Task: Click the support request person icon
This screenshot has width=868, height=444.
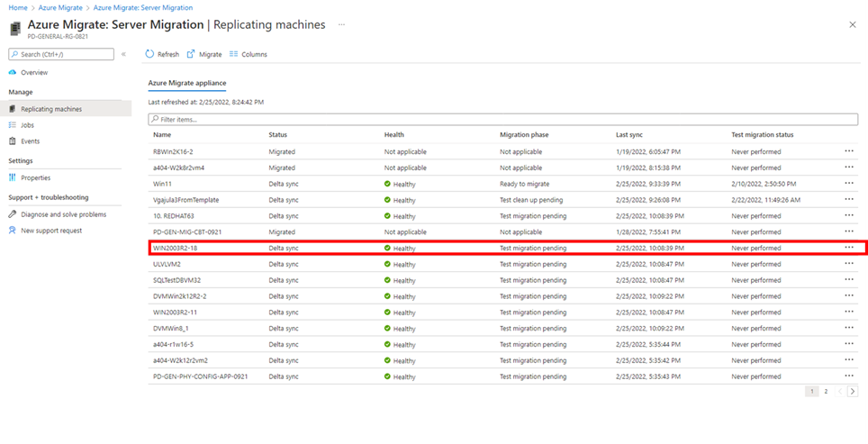Action: click(13, 231)
